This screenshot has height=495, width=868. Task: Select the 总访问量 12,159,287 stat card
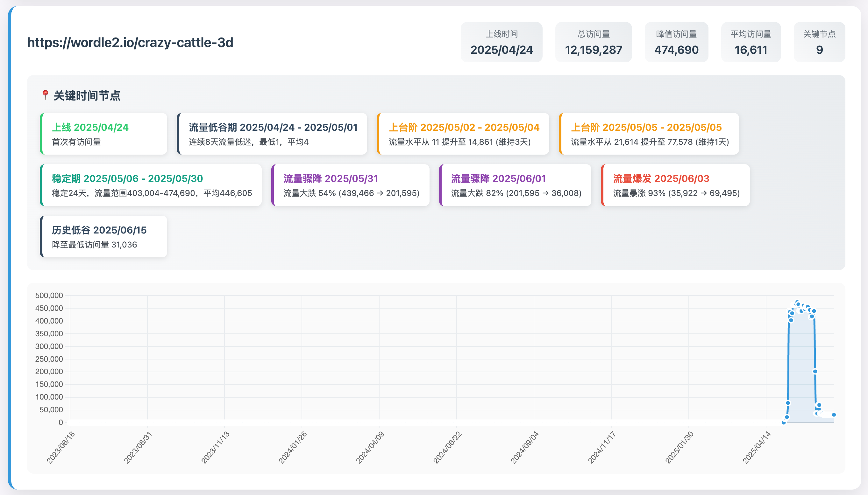click(594, 42)
